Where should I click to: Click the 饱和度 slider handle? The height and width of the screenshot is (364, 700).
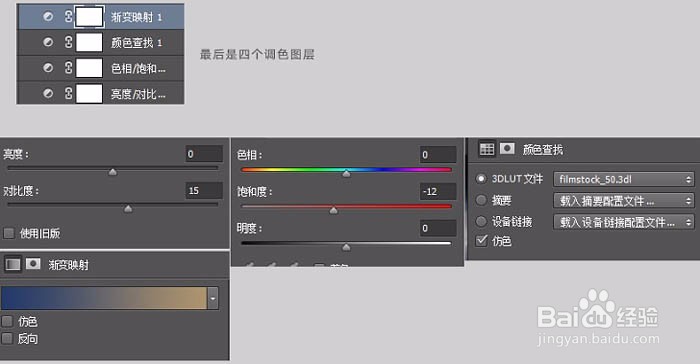click(333, 210)
